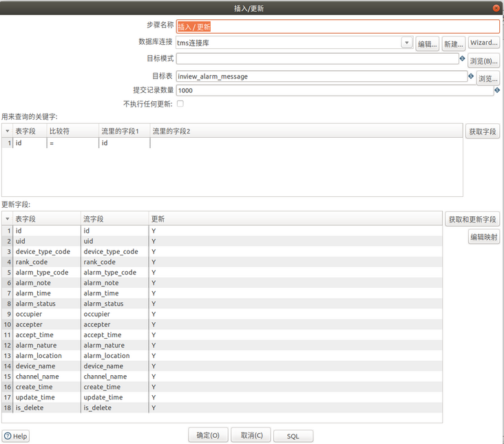504x444 pixels.
Task: Click the sort triangle in the key-lookup table header
Action: click(8, 131)
